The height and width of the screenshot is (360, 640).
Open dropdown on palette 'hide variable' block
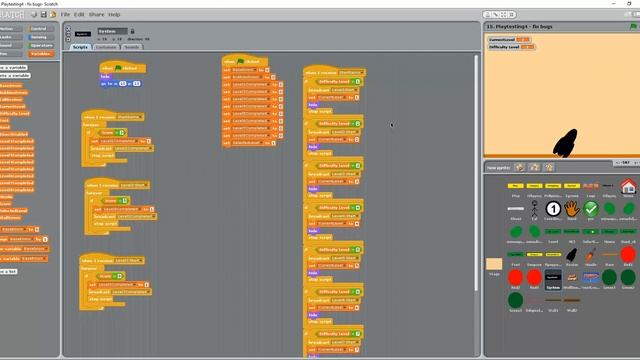point(34,259)
